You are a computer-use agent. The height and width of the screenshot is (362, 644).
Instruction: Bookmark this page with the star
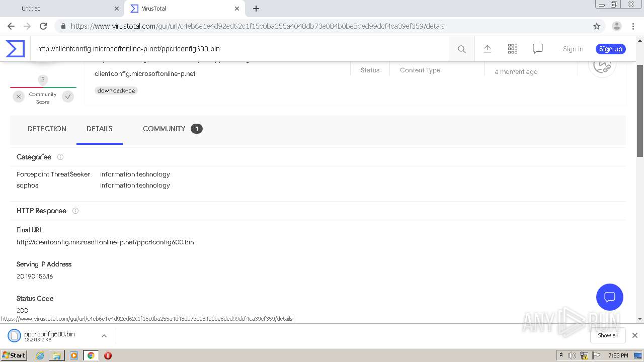tap(597, 26)
